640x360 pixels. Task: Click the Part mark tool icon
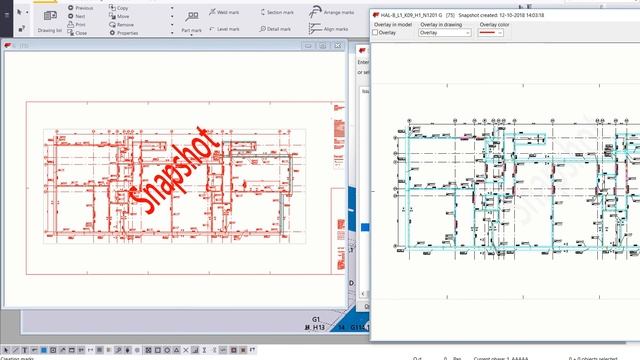tap(191, 17)
